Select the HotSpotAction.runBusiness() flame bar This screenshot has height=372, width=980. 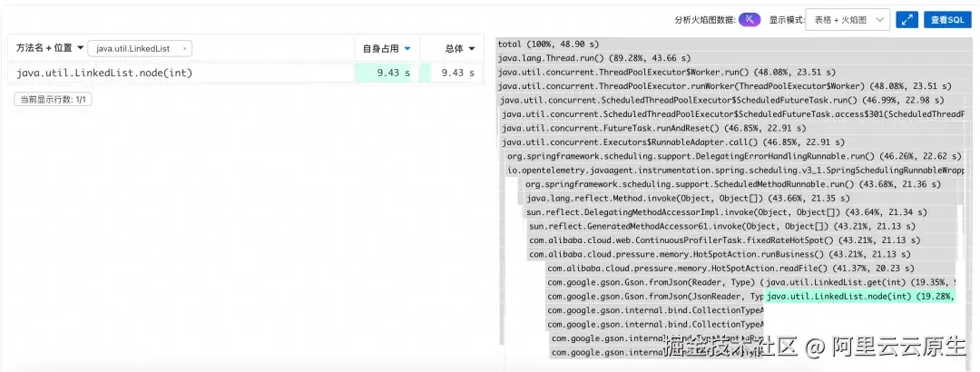742,254
